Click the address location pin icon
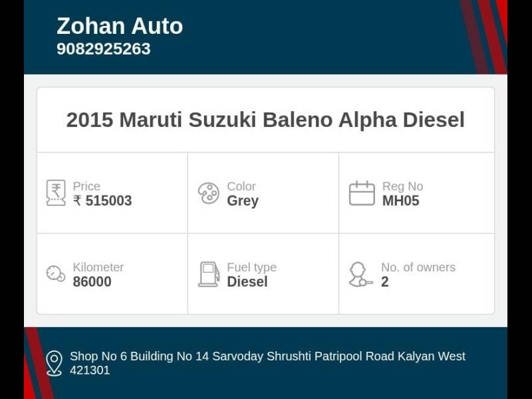 click(x=54, y=363)
